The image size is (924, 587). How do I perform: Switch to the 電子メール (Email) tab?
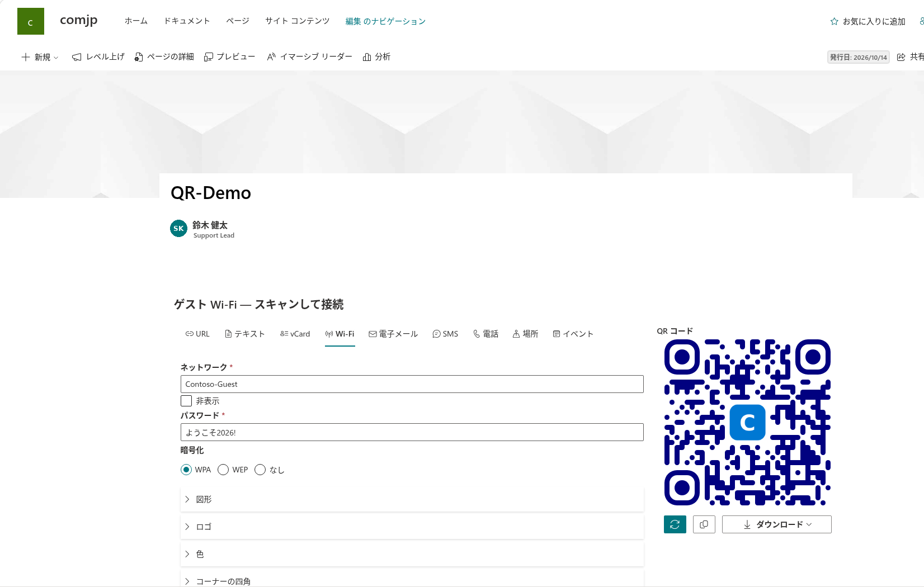(x=393, y=334)
